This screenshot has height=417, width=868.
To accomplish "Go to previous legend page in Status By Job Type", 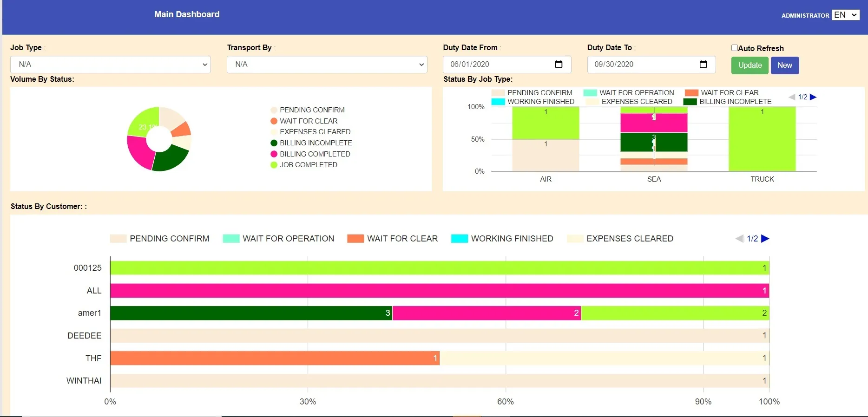I will [792, 97].
